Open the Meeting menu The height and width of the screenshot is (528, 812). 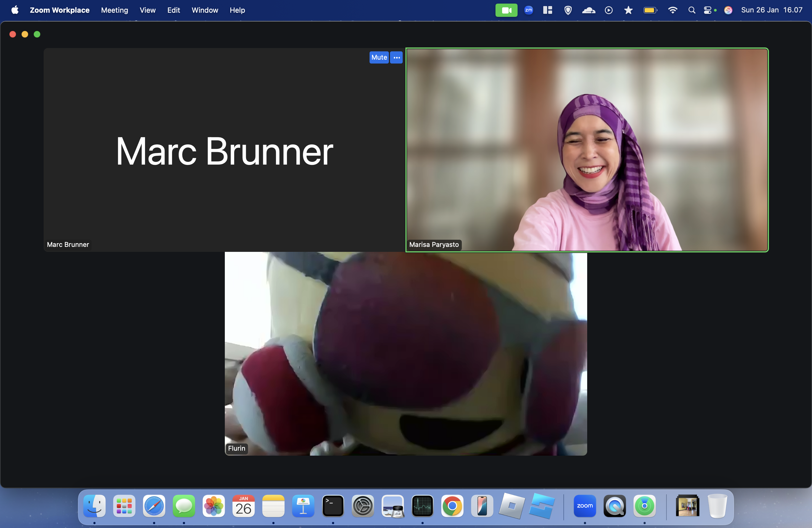115,10
